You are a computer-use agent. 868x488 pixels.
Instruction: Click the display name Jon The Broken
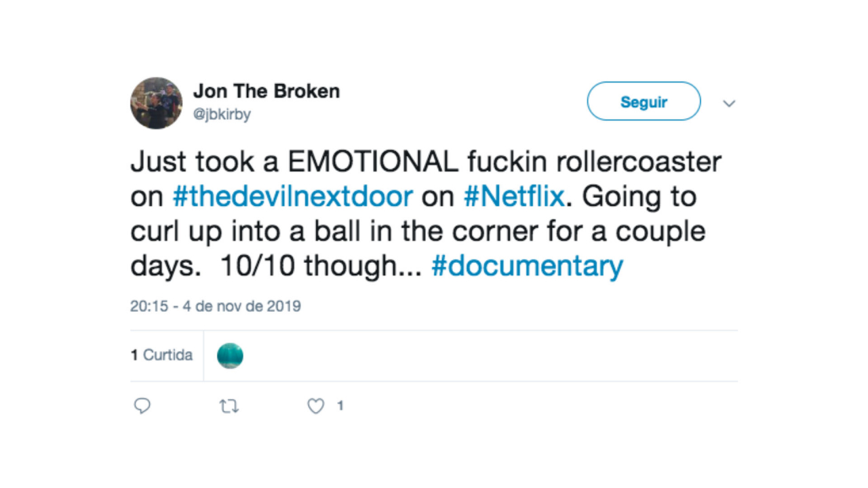pyautogui.click(x=267, y=91)
